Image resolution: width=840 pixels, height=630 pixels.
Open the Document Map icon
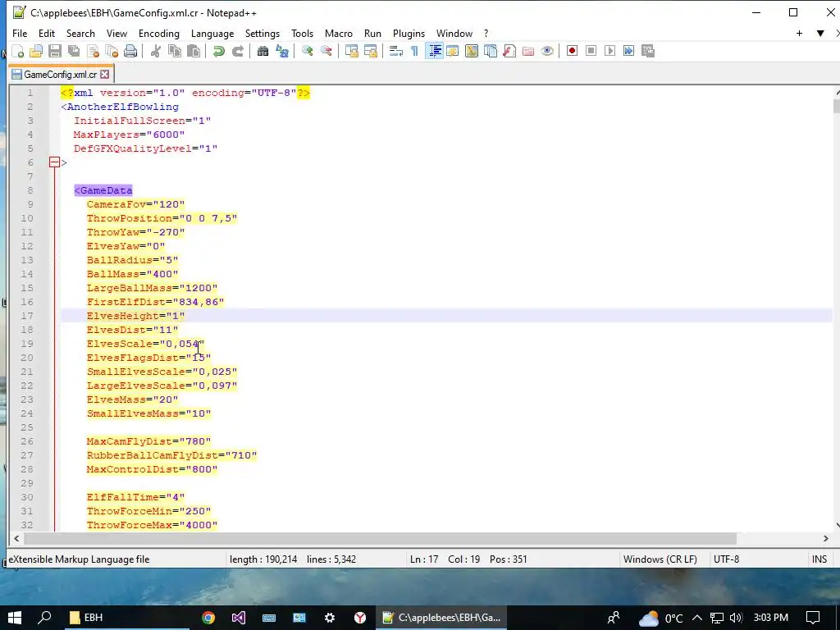coord(472,51)
